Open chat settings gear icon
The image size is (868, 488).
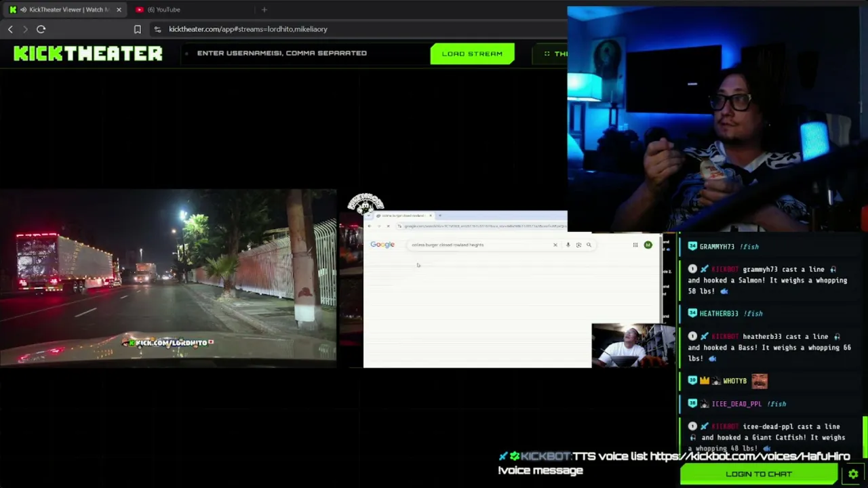[853, 474]
